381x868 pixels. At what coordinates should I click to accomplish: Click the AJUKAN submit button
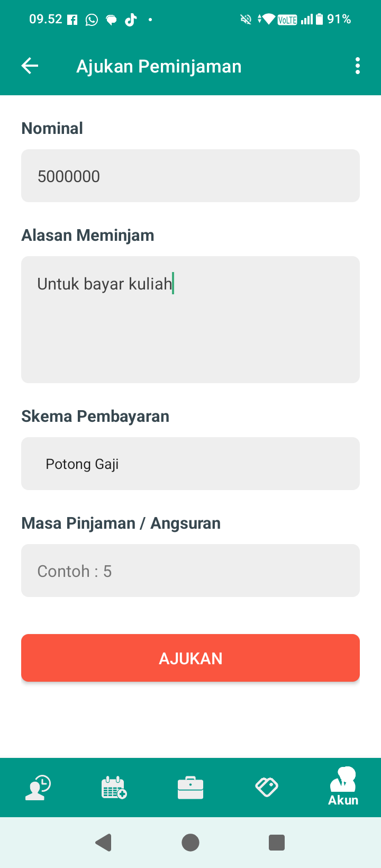pyautogui.click(x=190, y=658)
